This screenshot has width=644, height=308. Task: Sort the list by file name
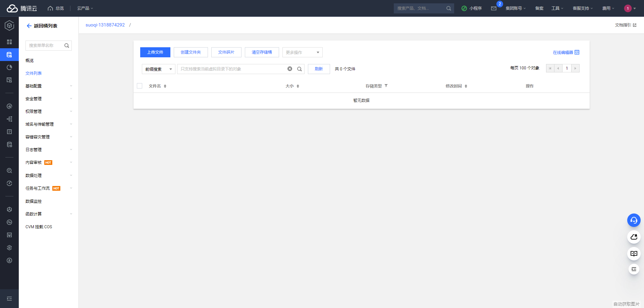click(165, 86)
